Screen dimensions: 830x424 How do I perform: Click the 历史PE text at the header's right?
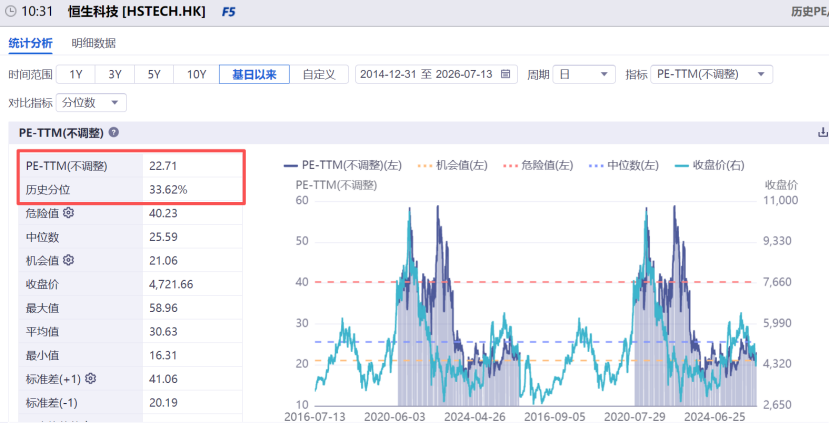tap(810, 12)
